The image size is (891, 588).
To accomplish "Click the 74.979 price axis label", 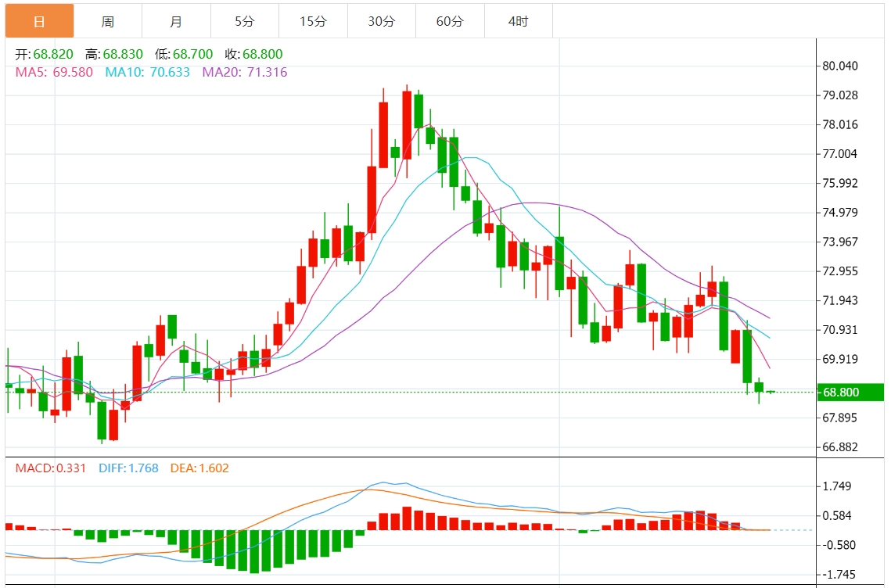I will click(x=840, y=213).
